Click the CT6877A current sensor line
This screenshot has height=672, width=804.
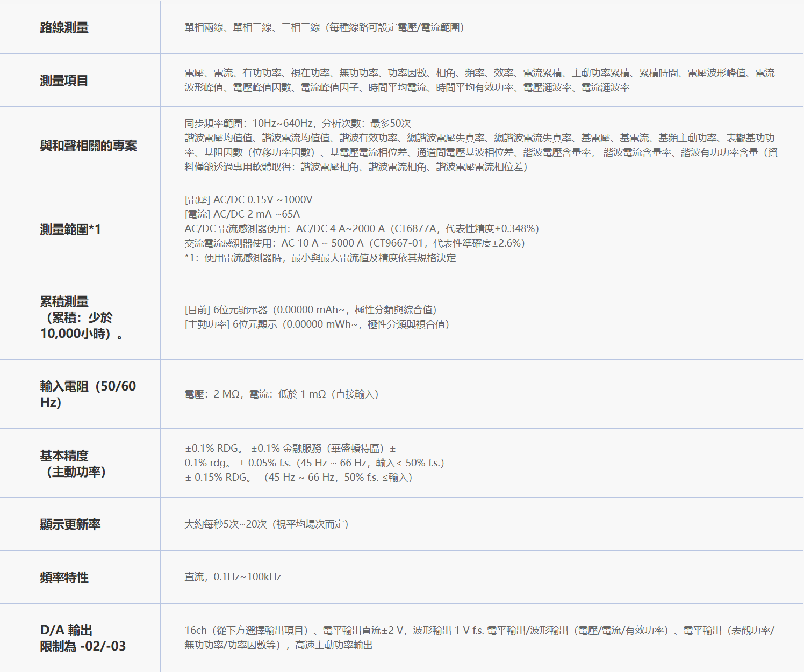click(362, 229)
